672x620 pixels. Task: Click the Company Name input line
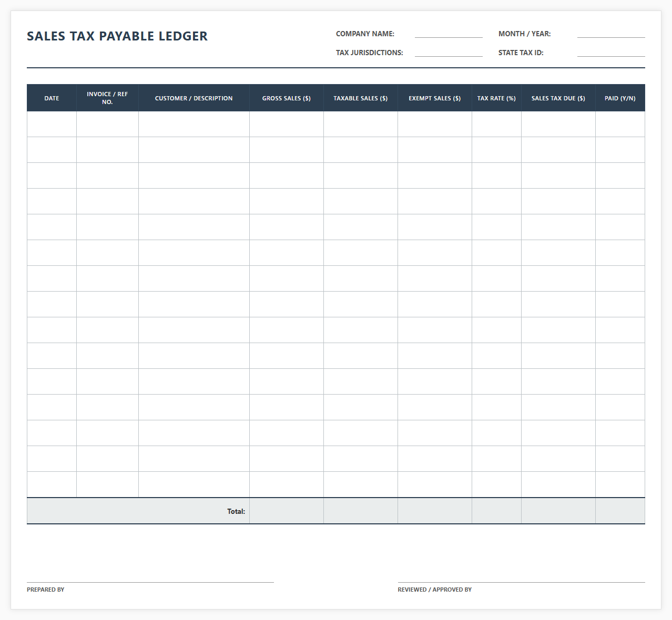tap(449, 34)
